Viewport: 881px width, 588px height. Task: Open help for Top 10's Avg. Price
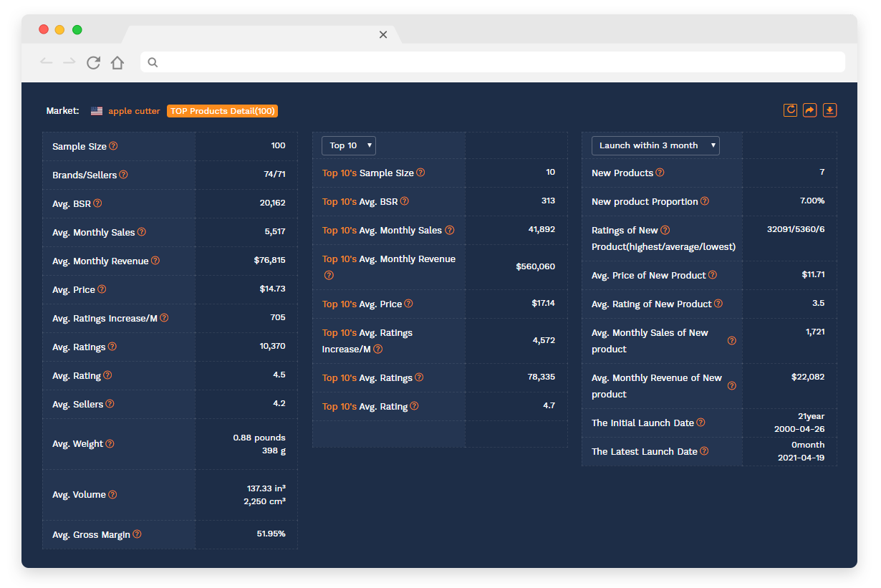coord(408,304)
